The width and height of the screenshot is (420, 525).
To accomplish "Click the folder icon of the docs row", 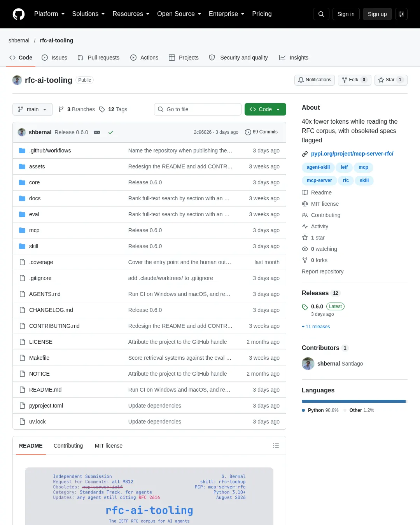I will (x=22, y=198).
